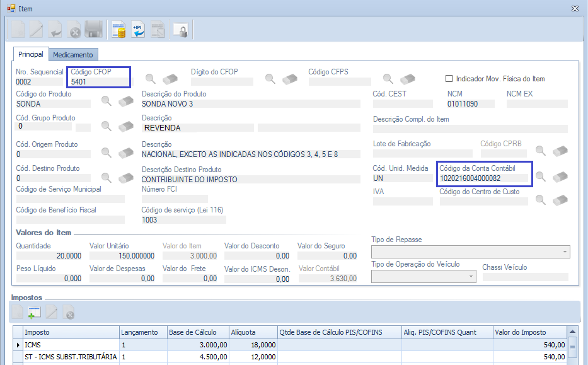Image resolution: width=588 pixels, height=365 pixels.
Task: Click eraser icon next to Código CFPS
Action: coord(408,79)
